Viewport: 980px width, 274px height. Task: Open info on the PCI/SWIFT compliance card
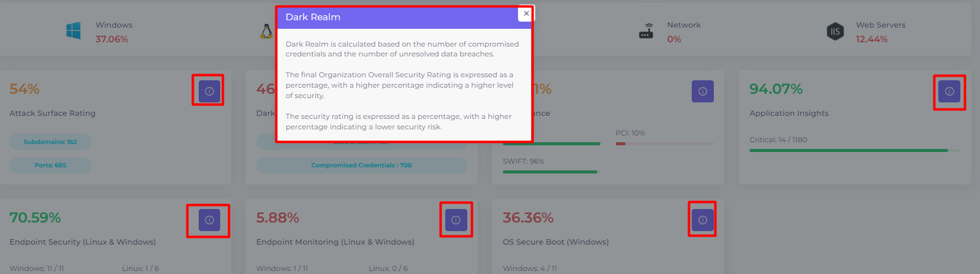click(703, 91)
